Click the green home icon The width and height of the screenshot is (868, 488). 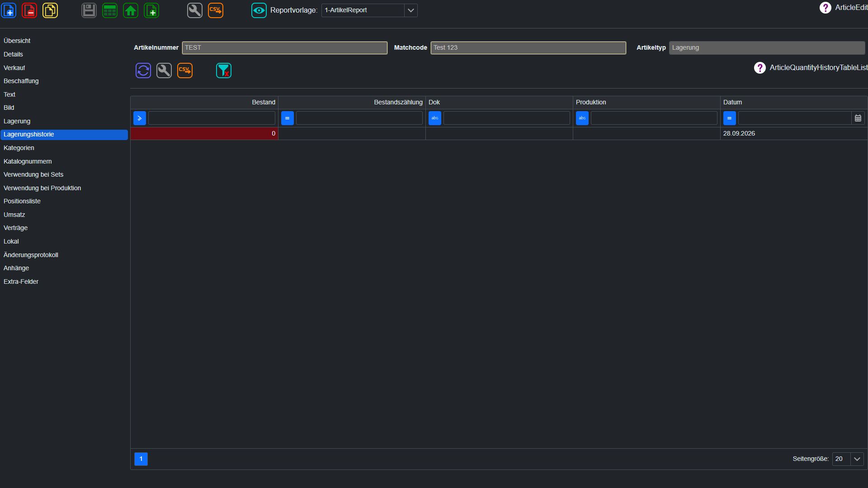[x=131, y=10]
